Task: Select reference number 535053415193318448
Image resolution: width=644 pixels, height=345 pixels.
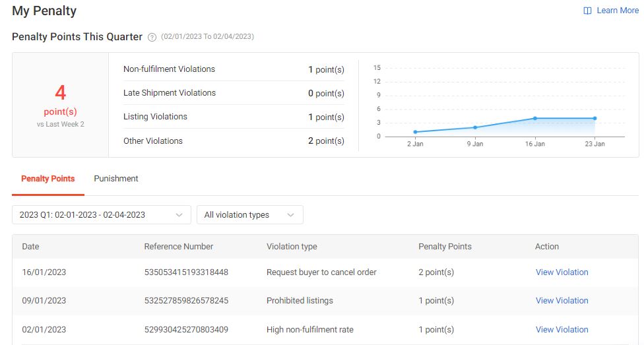Action: point(186,272)
